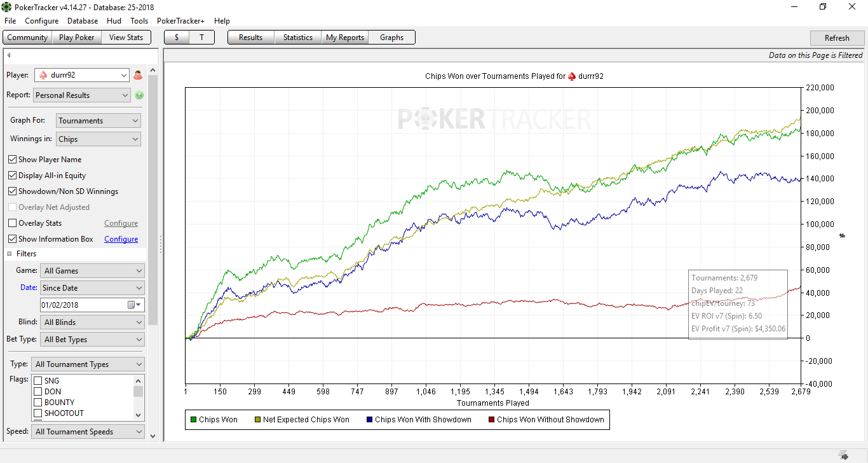Click the Flags list up scroll arrow

tap(139, 380)
